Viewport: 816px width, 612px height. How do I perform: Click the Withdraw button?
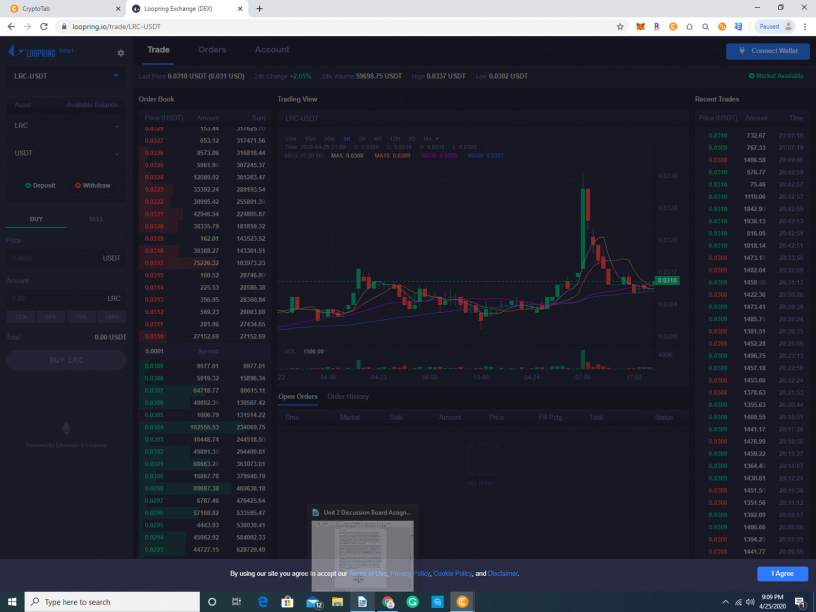(93, 185)
